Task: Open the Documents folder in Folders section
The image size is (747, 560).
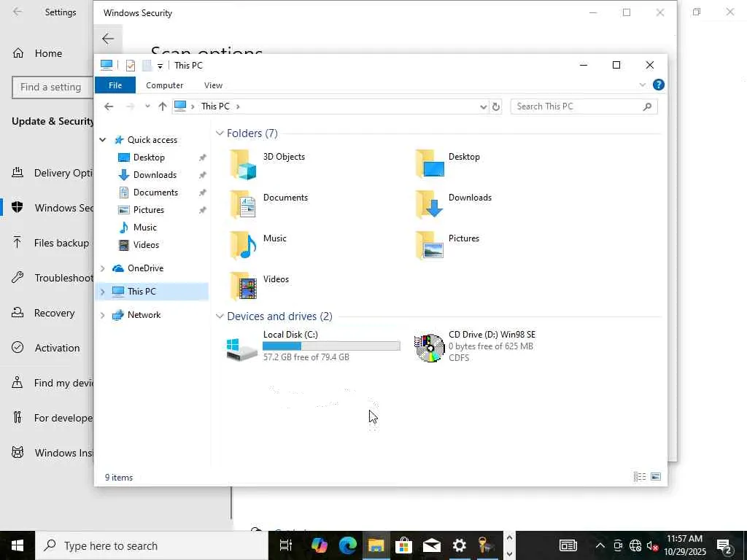Action: pos(242,205)
